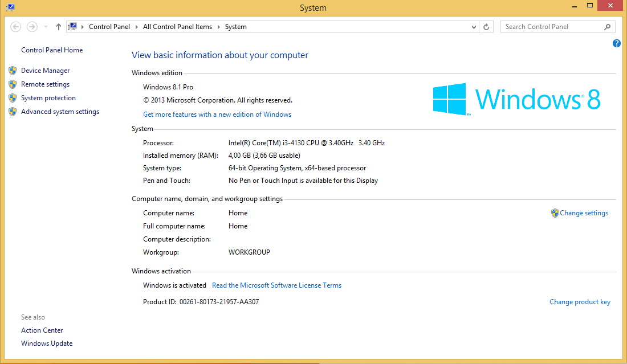The height and width of the screenshot is (364, 627).
Task: Click the Product ID 00261-80173-21957-AA307
Action: [x=201, y=302]
